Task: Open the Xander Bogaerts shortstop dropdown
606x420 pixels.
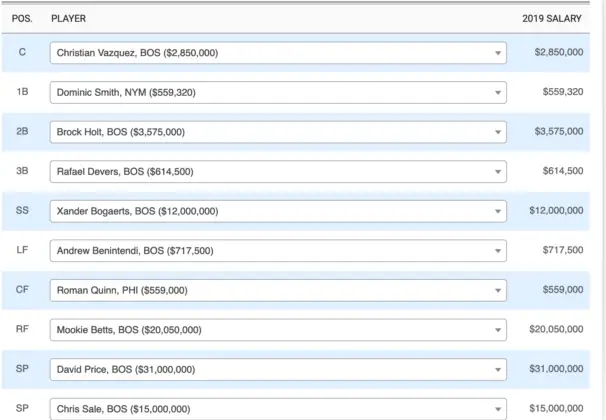Action: click(x=278, y=211)
